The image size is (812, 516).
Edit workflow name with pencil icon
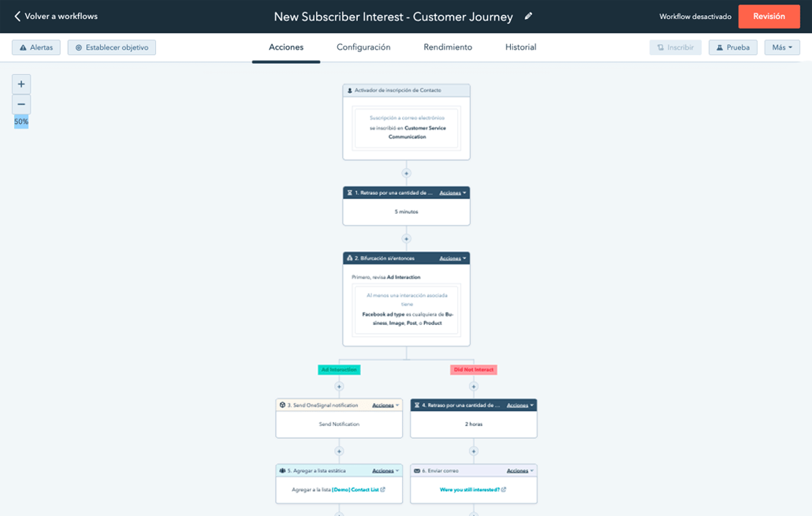(528, 16)
